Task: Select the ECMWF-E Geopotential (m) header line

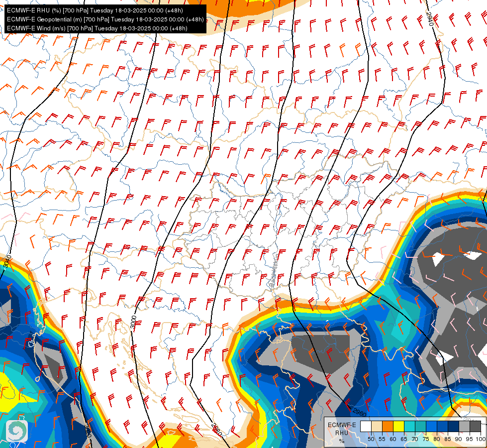Action: point(105,19)
